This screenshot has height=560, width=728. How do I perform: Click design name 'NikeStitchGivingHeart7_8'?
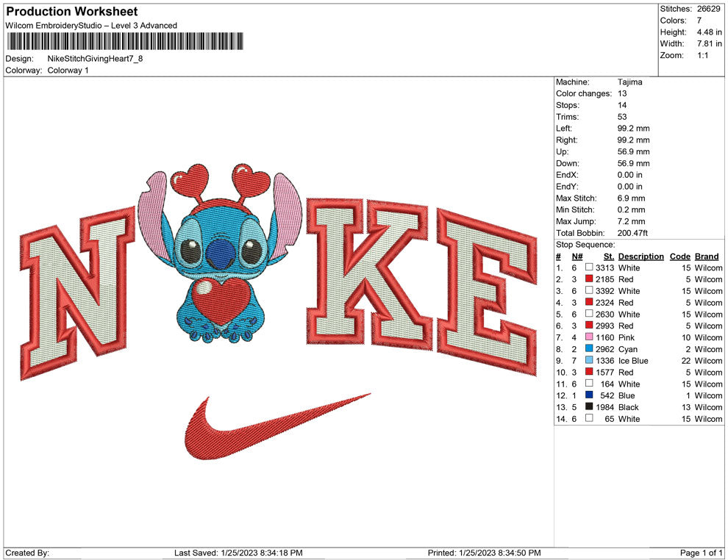point(95,59)
